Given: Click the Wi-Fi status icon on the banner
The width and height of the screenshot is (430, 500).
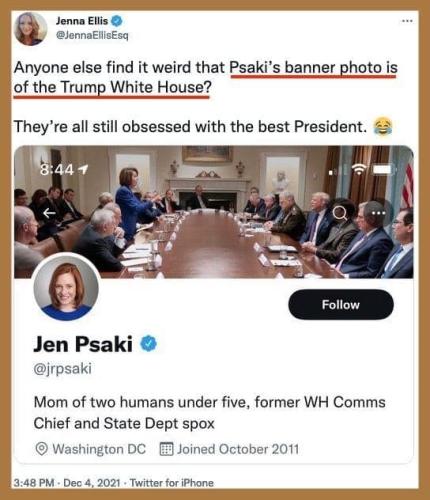Looking at the screenshot, I should point(359,170).
